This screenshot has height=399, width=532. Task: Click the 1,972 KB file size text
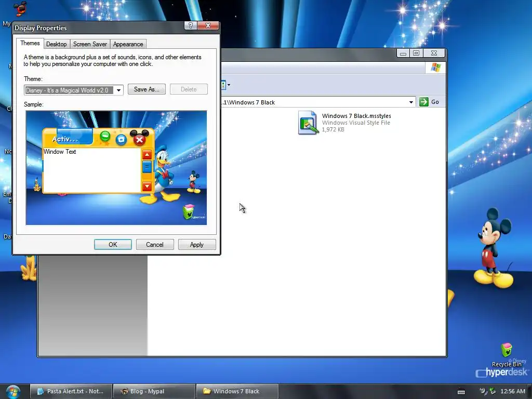pos(333,129)
